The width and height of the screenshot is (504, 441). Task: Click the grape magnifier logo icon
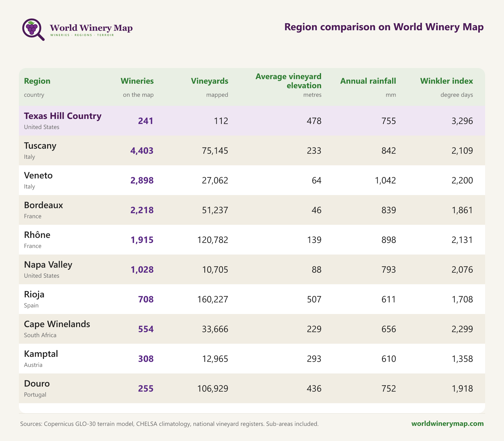coord(33,29)
